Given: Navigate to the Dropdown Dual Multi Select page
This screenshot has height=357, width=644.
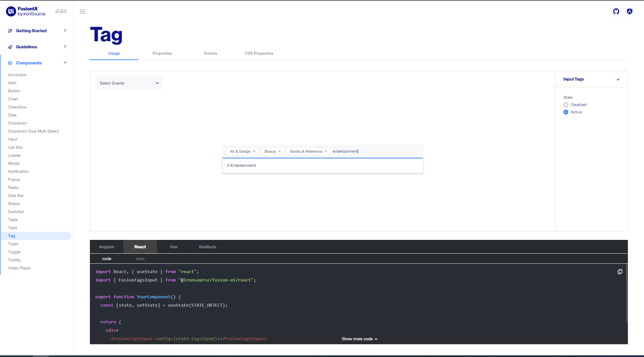Looking at the screenshot, I should coord(33,131).
